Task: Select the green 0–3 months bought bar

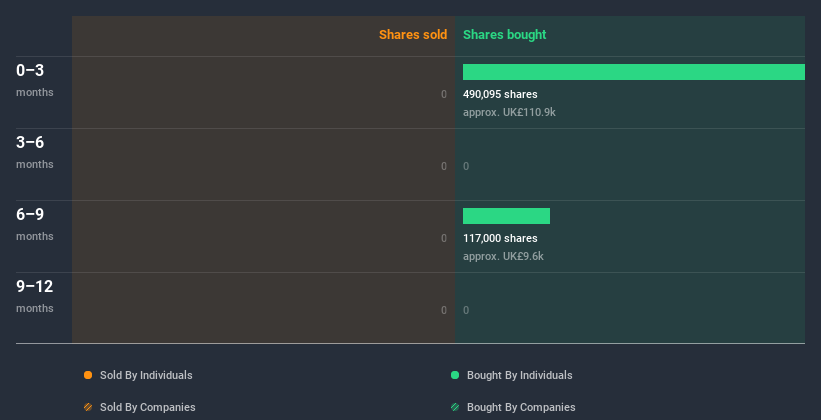Action: pos(633,72)
